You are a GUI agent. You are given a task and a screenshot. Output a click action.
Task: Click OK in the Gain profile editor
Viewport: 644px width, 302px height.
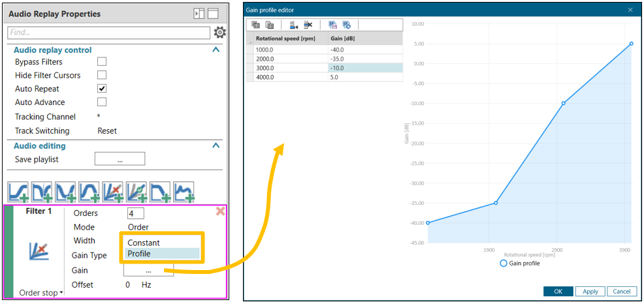coord(558,292)
